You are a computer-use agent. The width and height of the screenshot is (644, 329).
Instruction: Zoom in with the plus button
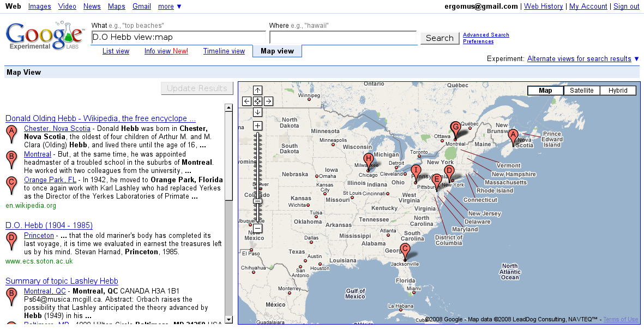(257, 125)
